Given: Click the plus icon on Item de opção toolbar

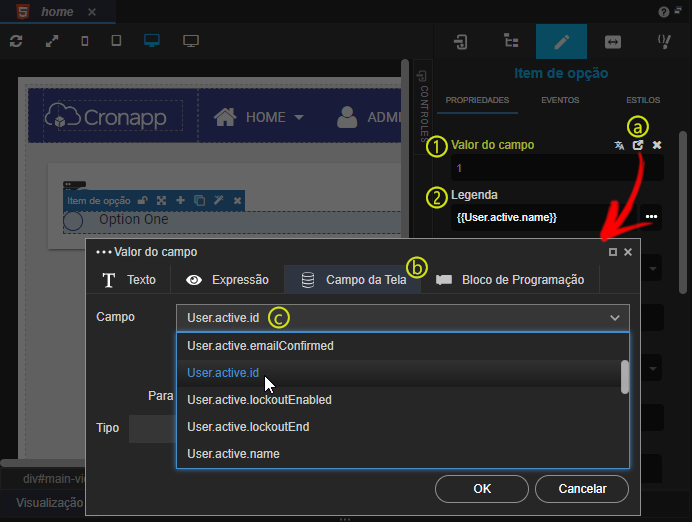Looking at the screenshot, I should (x=180, y=200).
